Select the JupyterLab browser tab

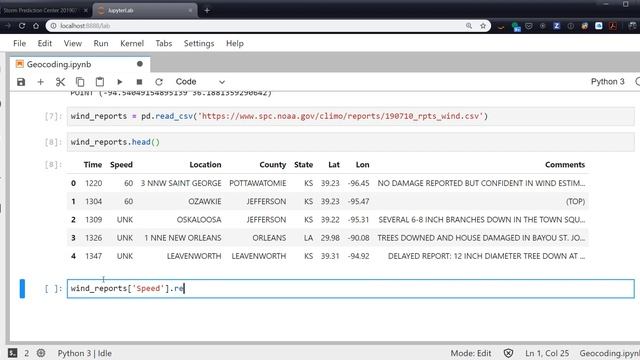click(145, 10)
